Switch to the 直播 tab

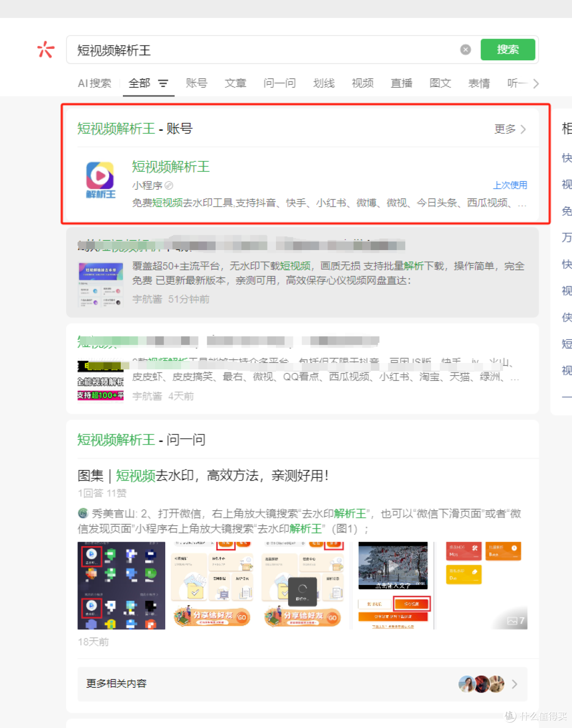click(x=401, y=83)
